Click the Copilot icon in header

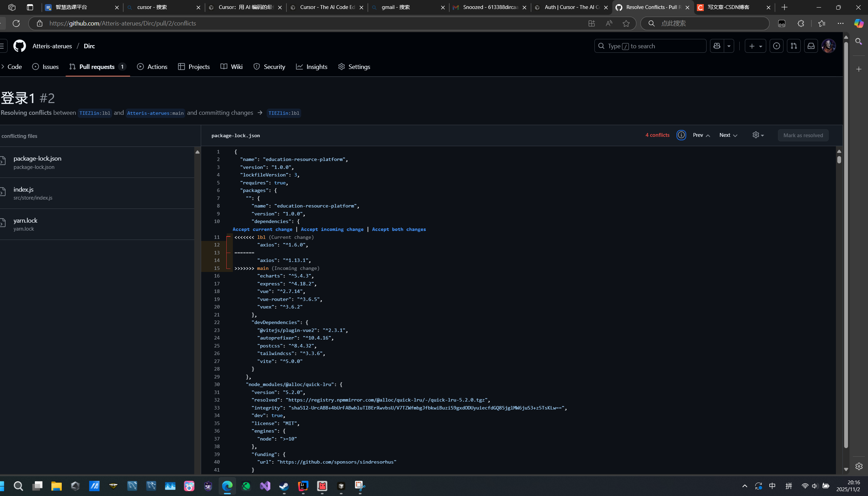point(717,46)
